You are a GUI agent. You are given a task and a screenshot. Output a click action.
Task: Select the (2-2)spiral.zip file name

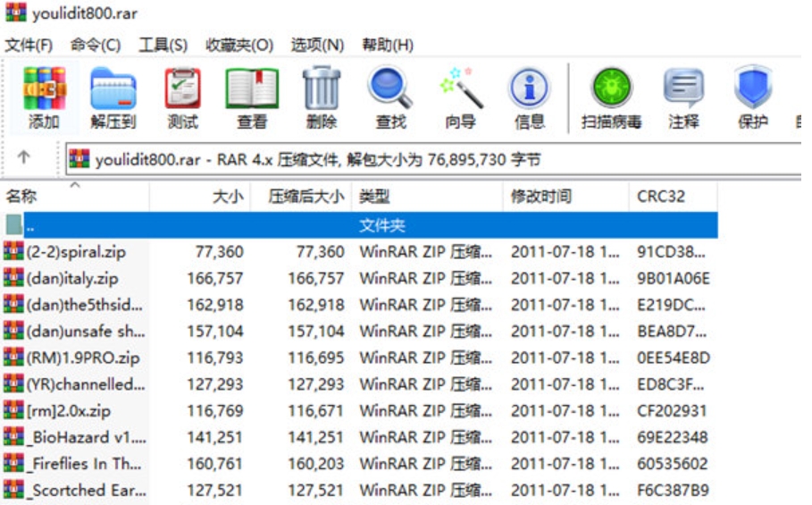point(76,252)
